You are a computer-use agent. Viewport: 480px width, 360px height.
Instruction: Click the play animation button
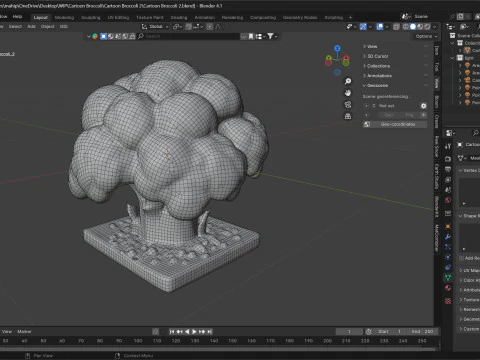(x=194, y=331)
